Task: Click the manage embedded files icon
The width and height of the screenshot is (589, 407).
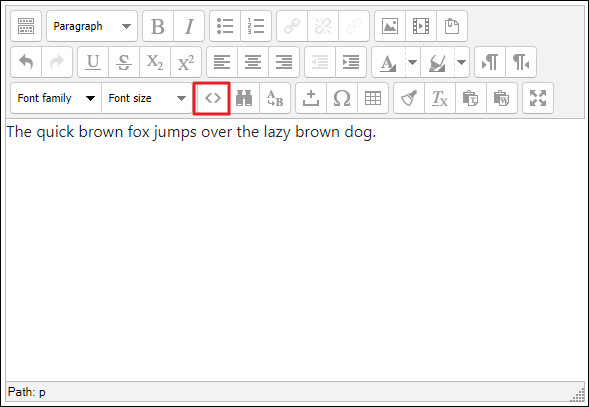Action: point(452,26)
